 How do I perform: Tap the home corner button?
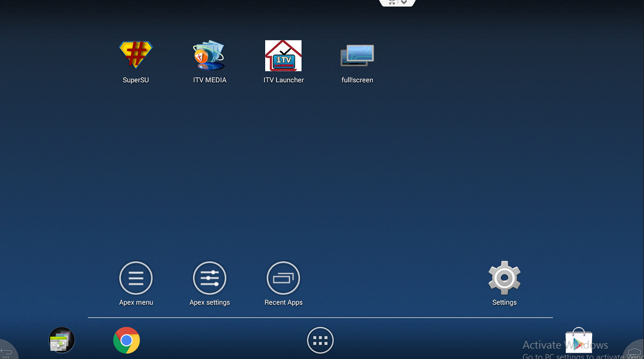[x=635, y=351]
